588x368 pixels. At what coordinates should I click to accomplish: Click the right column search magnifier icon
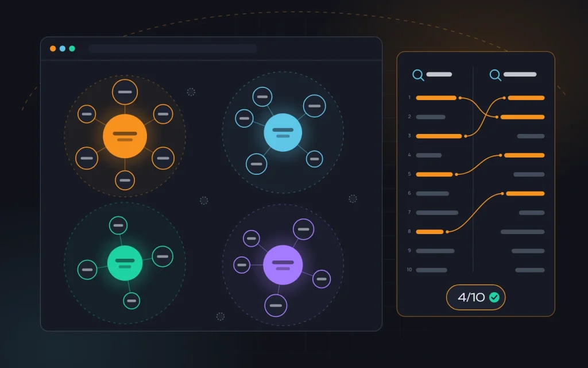[496, 75]
